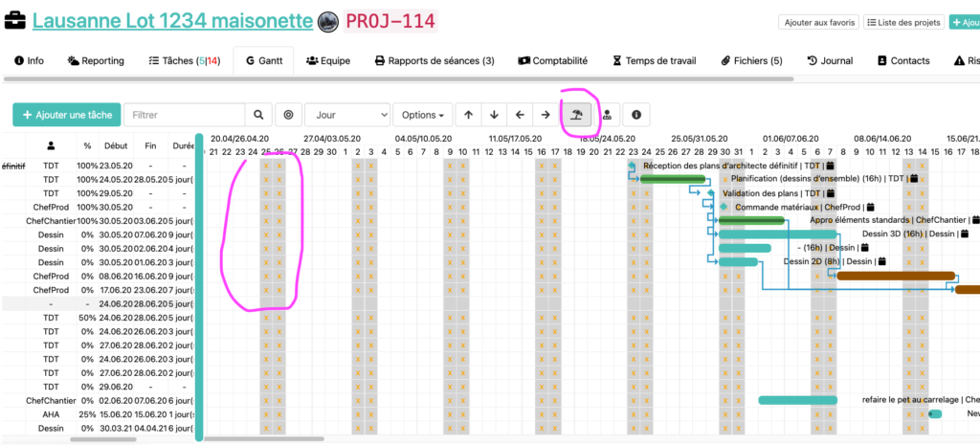Toggle the holidays umbrella icon button
Viewport: 980px width, 445px height.
[576, 115]
